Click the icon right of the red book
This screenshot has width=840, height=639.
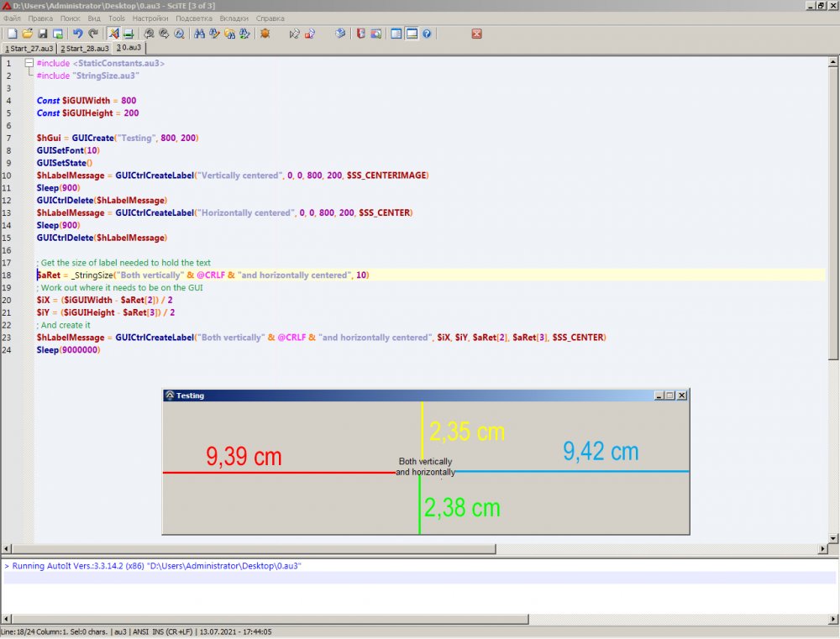point(376,34)
